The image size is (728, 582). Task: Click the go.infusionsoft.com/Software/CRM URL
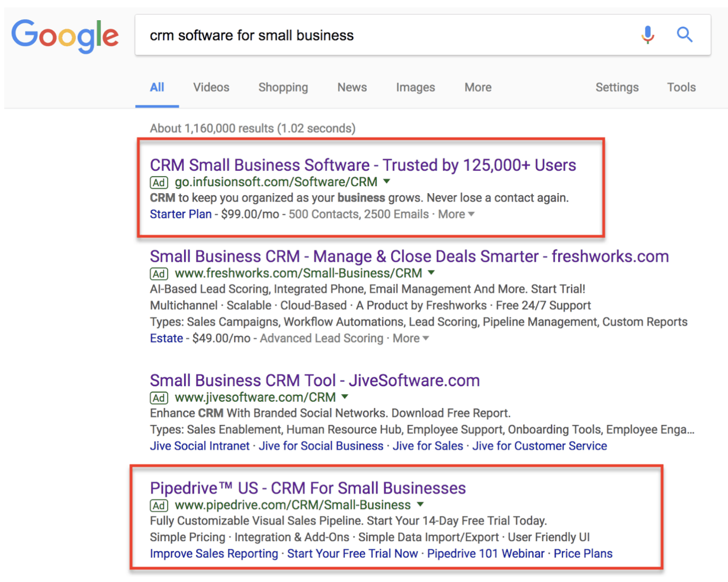click(x=276, y=182)
